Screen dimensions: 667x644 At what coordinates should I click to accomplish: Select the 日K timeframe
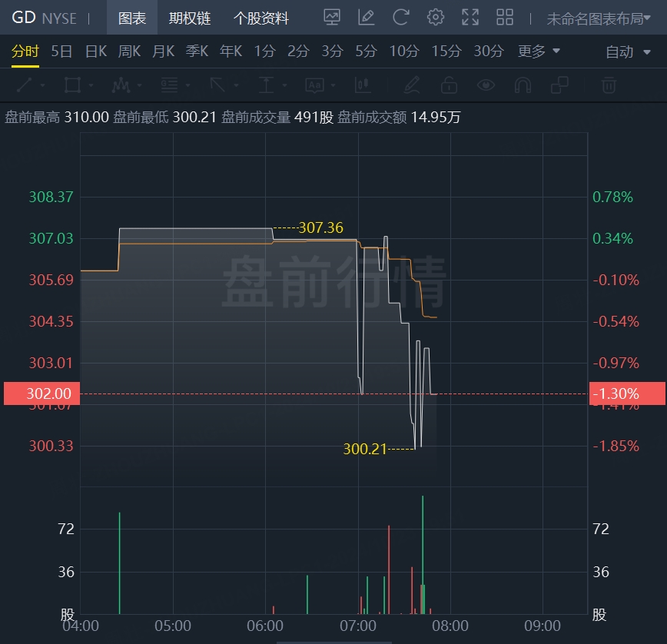pyautogui.click(x=96, y=51)
